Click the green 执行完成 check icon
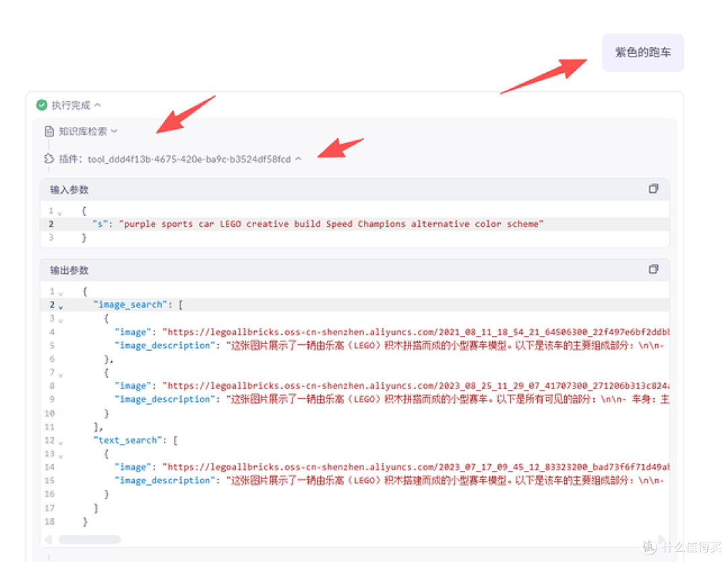 42,105
